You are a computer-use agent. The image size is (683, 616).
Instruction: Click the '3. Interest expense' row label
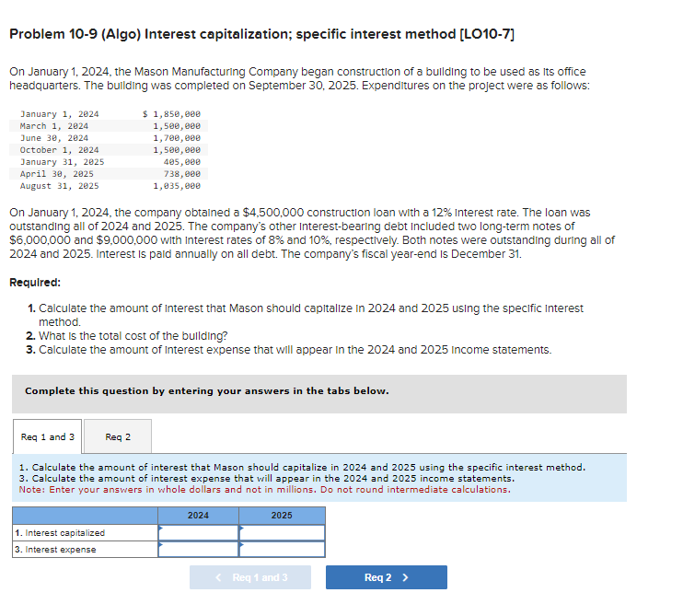tap(55, 550)
